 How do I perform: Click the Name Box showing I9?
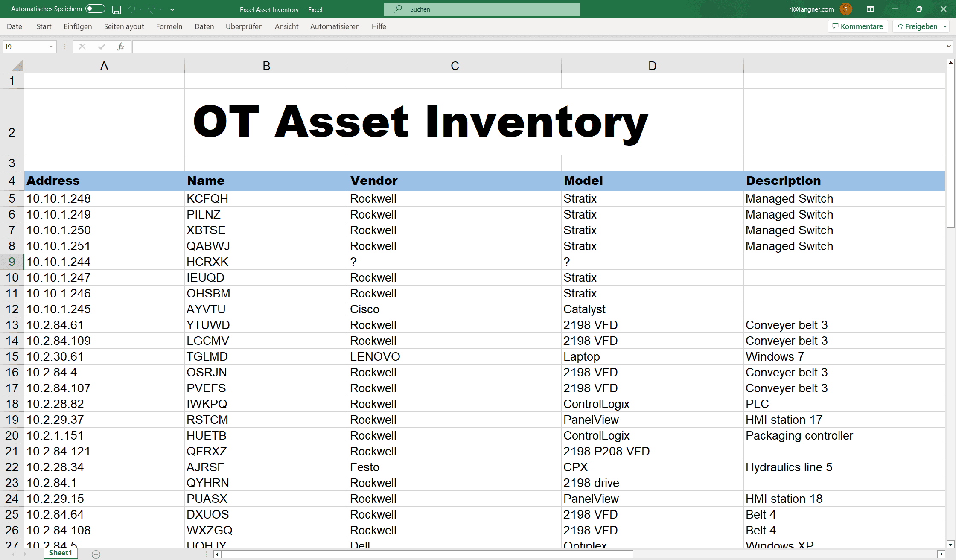[x=25, y=47]
